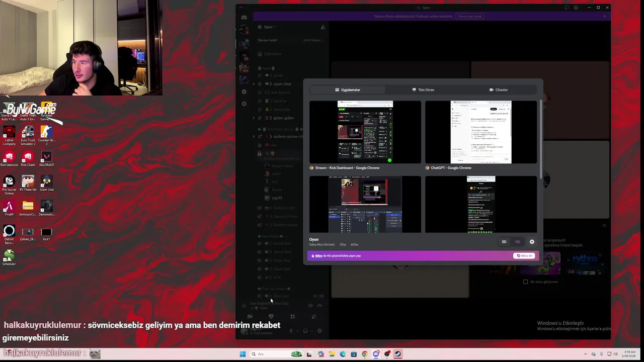This screenshot has width=644, height=362.
Task: Open File Explorer from taskbar
Action: point(332,354)
